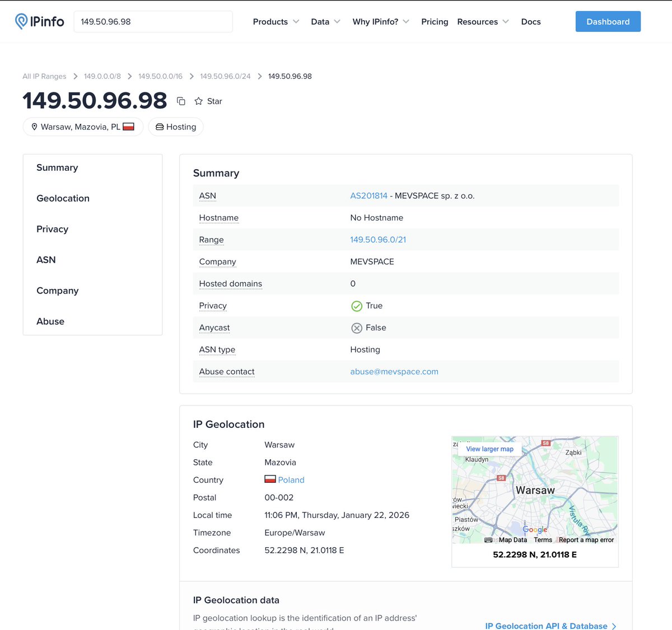672x630 pixels.
Task: Click the coordinates 52.2298 N, 21.0118 E under the map
Action: click(x=535, y=554)
